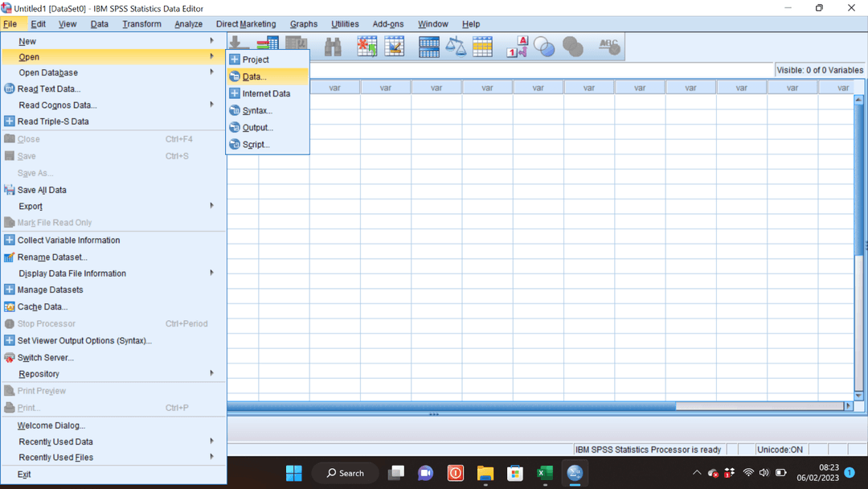Select Read Triple-S Data entry

(114, 121)
